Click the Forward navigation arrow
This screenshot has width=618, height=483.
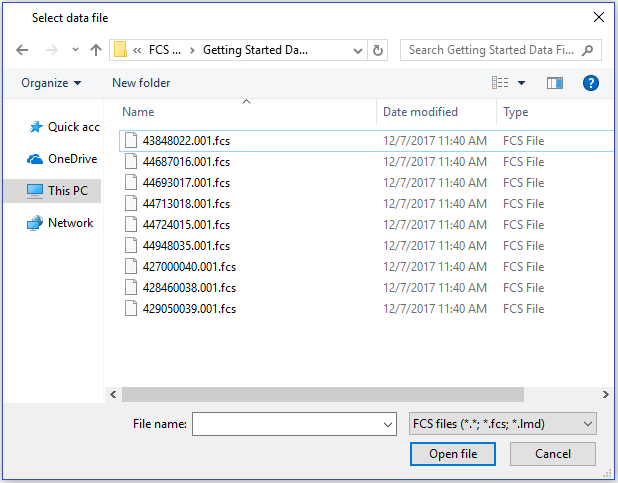(x=52, y=50)
